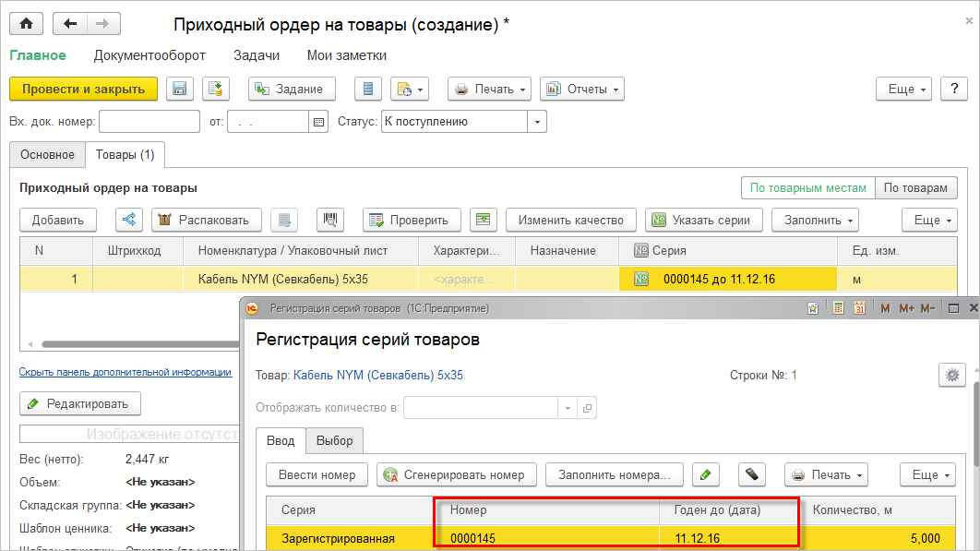Click link Скрыть панель дополнительной информации
The width and height of the screenshot is (980, 551).
125,372
